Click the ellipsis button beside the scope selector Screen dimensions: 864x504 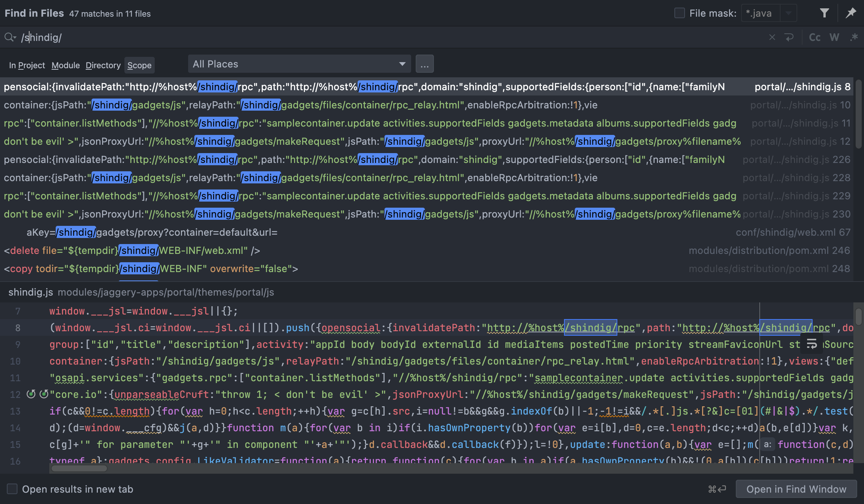[x=424, y=64]
